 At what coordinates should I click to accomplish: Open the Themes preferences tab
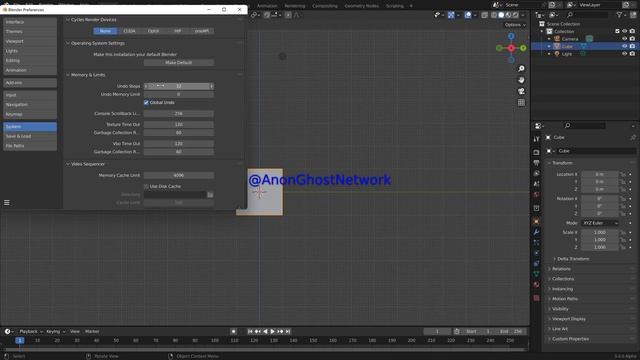coord(30,31)
